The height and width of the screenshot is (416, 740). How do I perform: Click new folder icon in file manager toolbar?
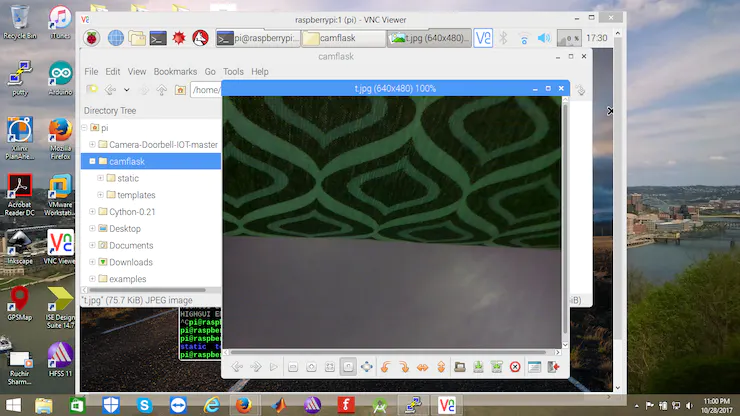[92, 89]
